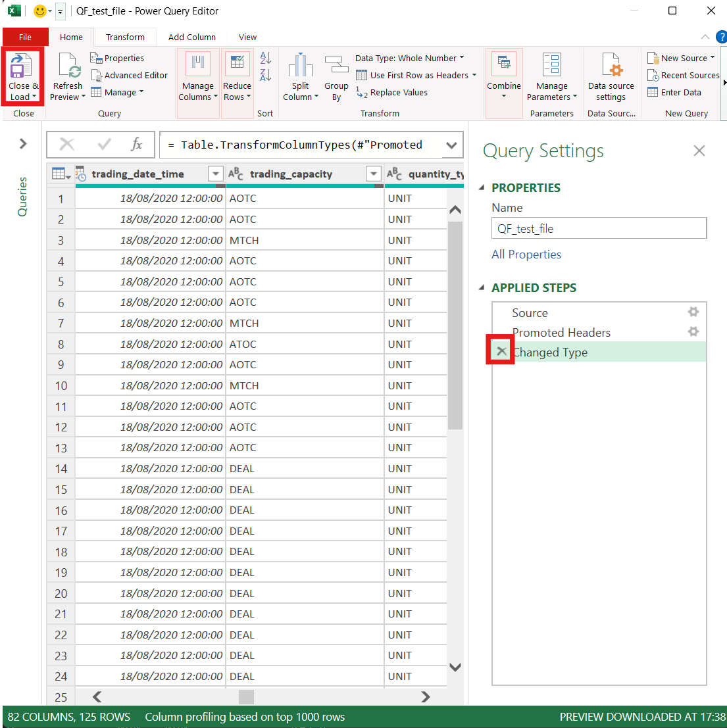The image size is (727, 728).
Task: Collapse the ribbon arrow
Action: click(705, 37)
